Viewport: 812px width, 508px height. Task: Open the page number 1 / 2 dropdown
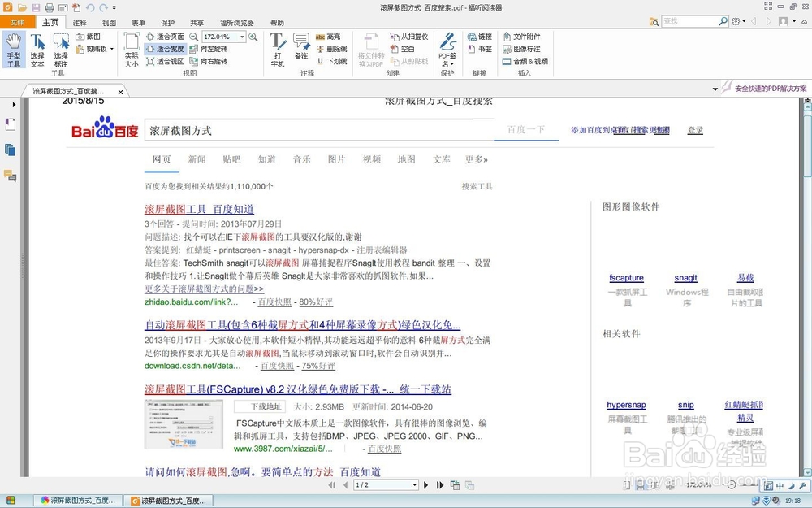tap(414, 485)
